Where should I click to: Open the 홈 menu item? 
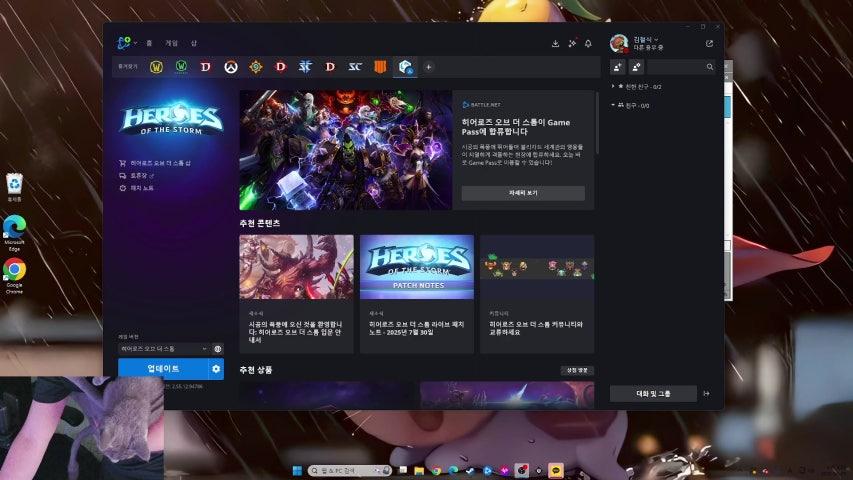point(149,43)
